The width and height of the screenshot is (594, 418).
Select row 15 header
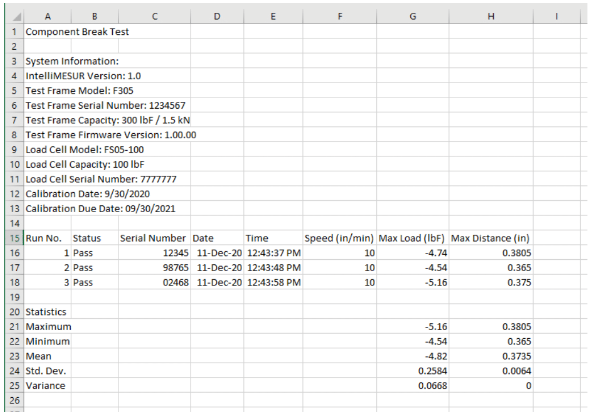coord(14,238)
